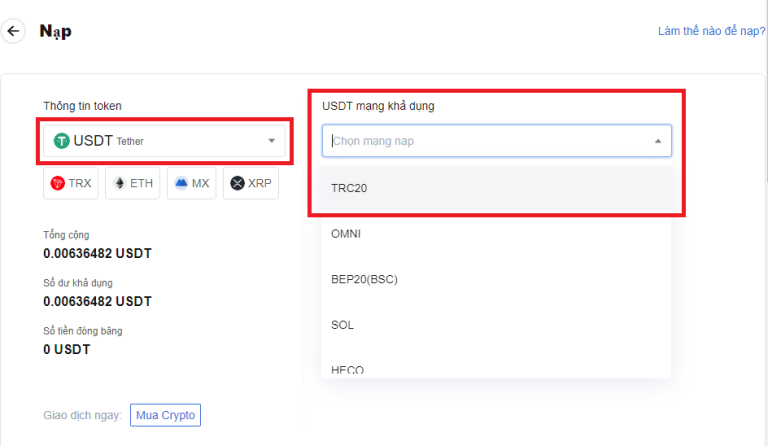Click the Tổng cộng value 0.00636482 USDT
Screen dimensions: 768x446
97,254
